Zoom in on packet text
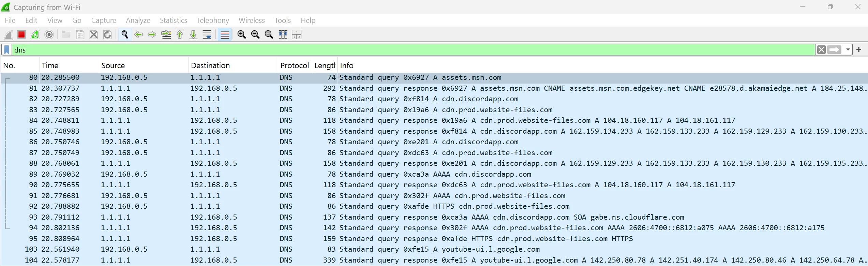This screenshot has width=868, height=266. point(242,34)
